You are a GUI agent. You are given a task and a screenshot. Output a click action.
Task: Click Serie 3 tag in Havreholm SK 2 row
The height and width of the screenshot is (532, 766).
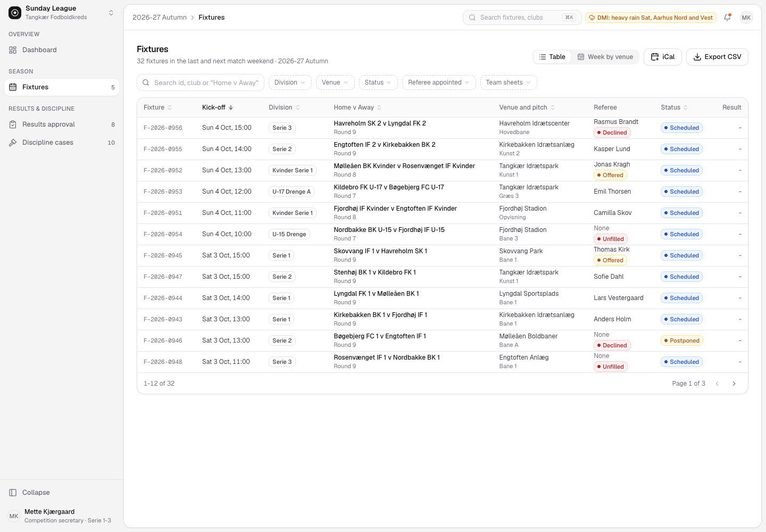pyautogui.click(x=282, y=128)
